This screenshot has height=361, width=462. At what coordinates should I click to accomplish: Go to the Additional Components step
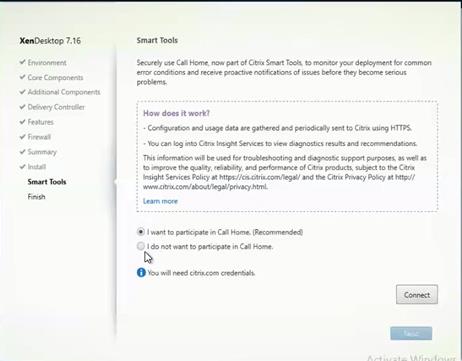64,92
